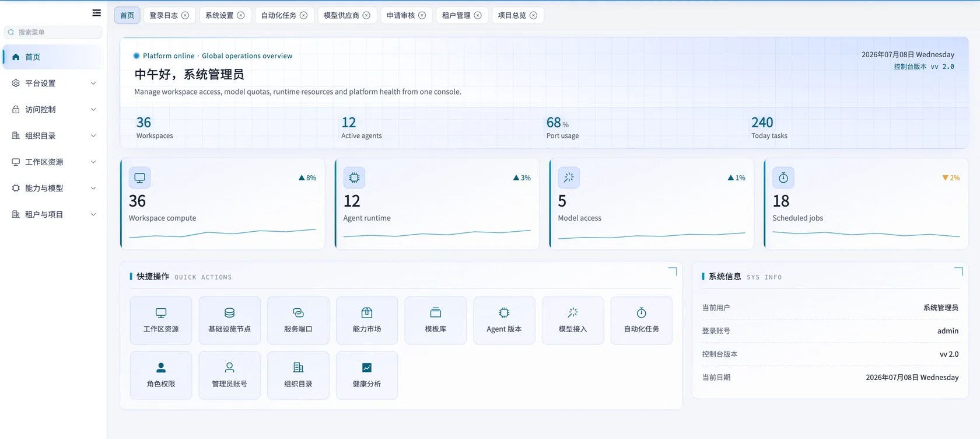Close the 申请审核 tab
The height and width of the screenshot is (439, 980).
(422, 16)
